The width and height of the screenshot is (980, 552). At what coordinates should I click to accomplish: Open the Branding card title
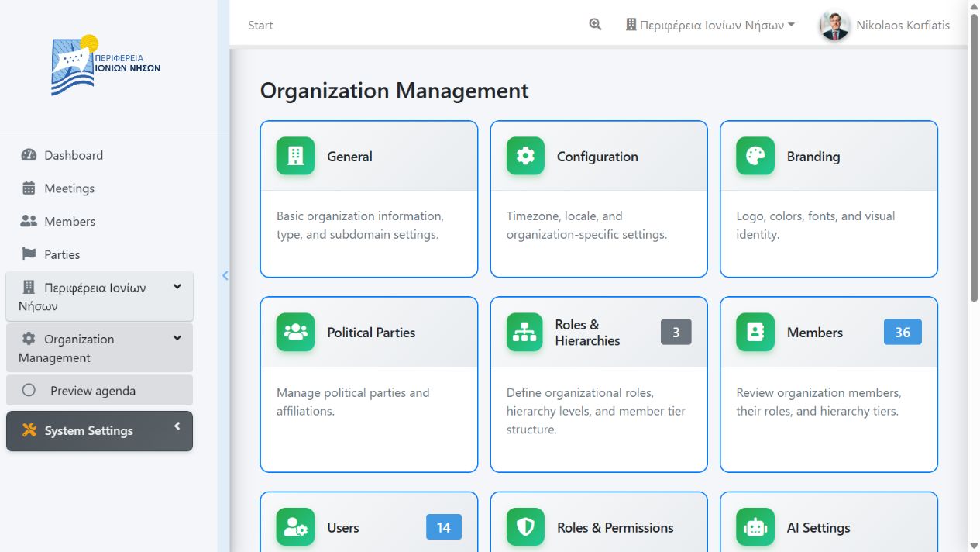813,156
